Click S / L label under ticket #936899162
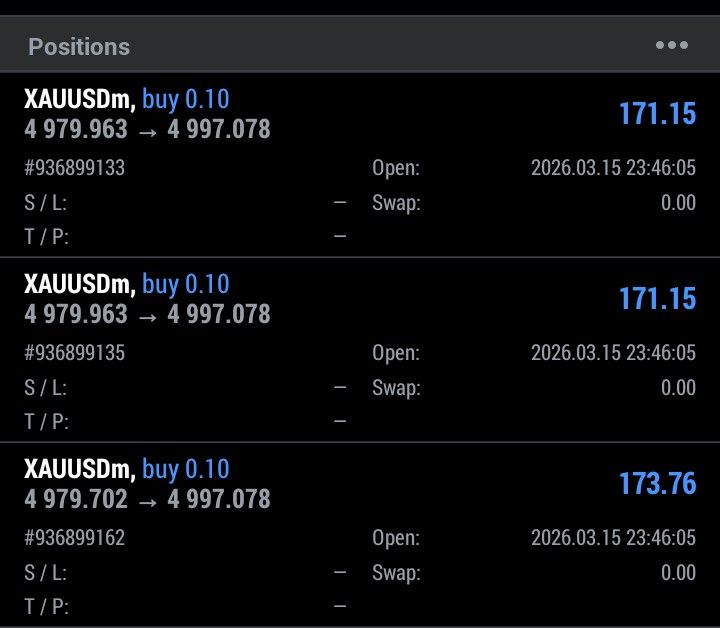 [x=46, y=573]
